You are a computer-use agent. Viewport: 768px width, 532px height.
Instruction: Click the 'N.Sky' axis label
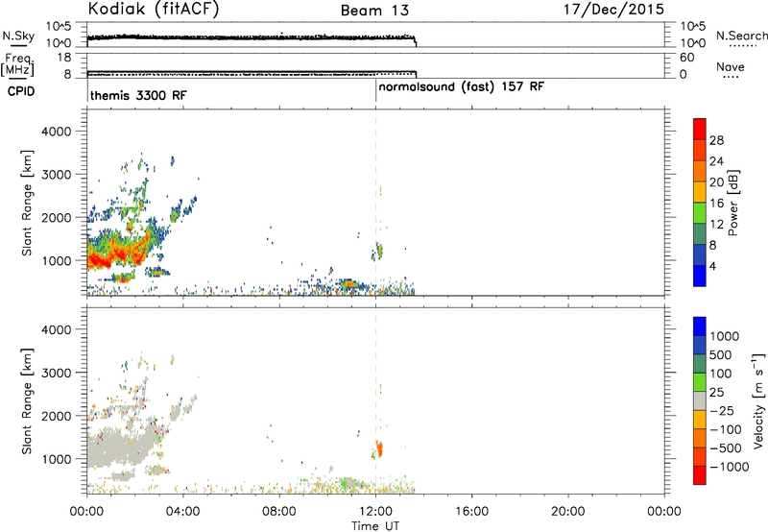18,36
